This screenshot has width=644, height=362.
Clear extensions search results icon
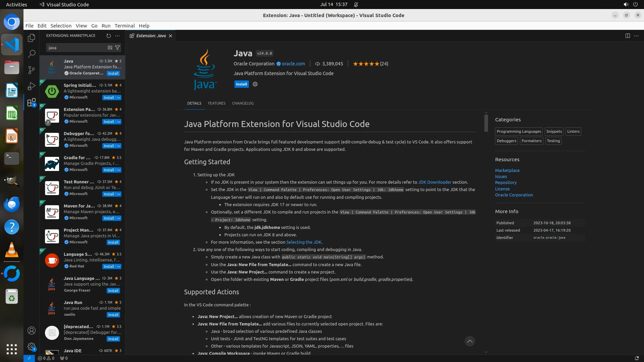click(110, 48)
